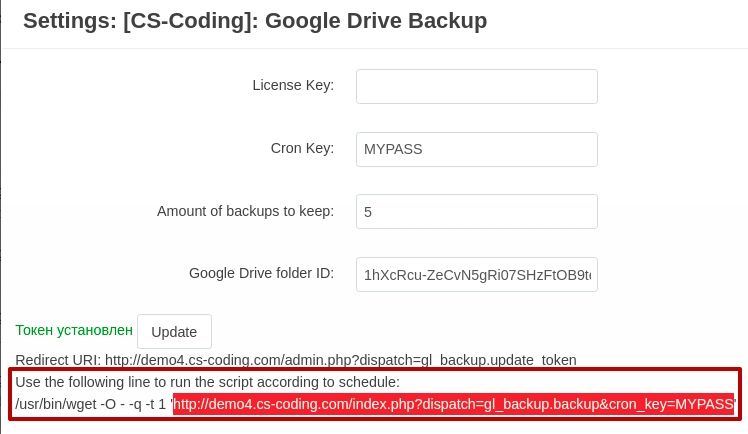Focus the Cron Key field containing MYPASS
Image resolution: width=748 pixels, height=434 pixels.
(x=477, y=149)
